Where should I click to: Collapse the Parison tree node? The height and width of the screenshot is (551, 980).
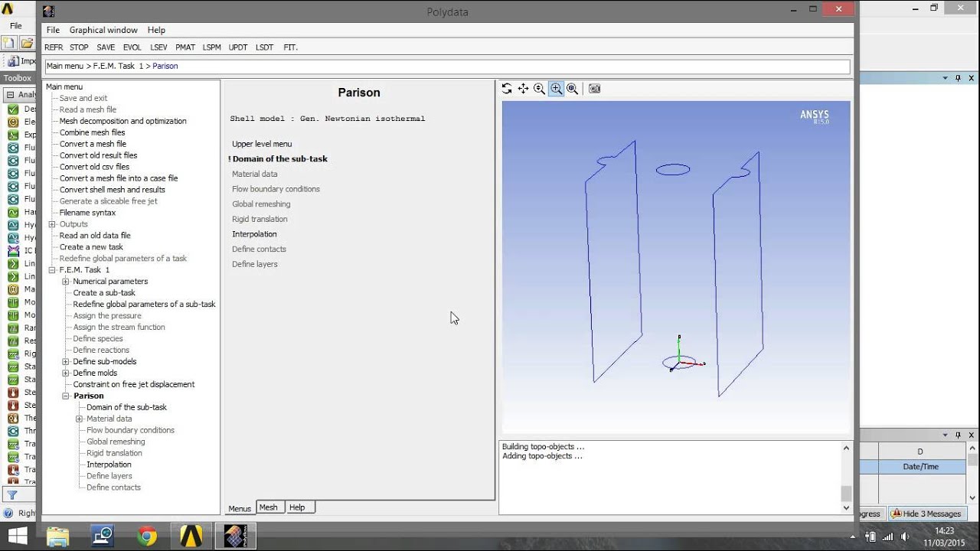tap(66, 396)
